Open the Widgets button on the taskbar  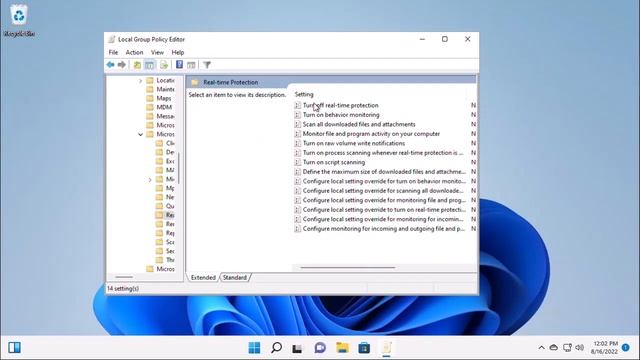pos(14,348)
